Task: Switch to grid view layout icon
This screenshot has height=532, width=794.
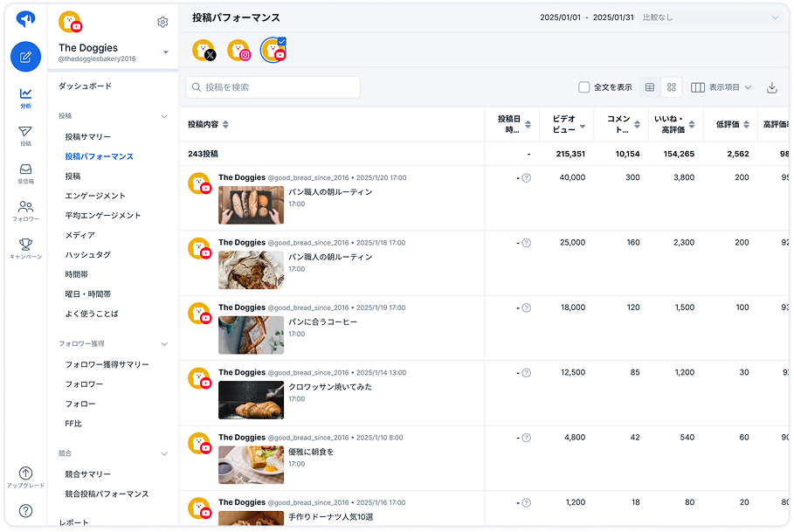Action: [671, 87]
